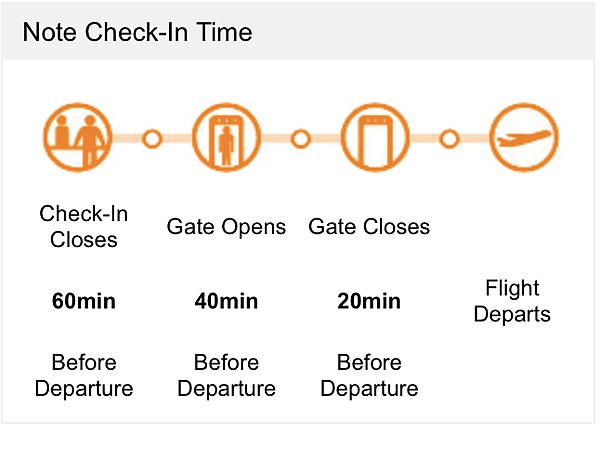Click Before Departure under 60min
The image size is (600, 459).
pyautogui.click(x=84, y=376)
